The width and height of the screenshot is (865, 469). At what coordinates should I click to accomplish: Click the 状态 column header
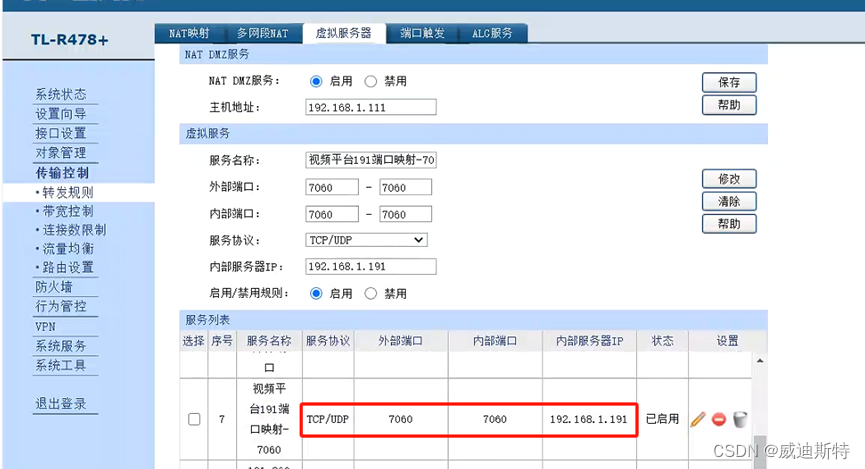tap(663, 341)
